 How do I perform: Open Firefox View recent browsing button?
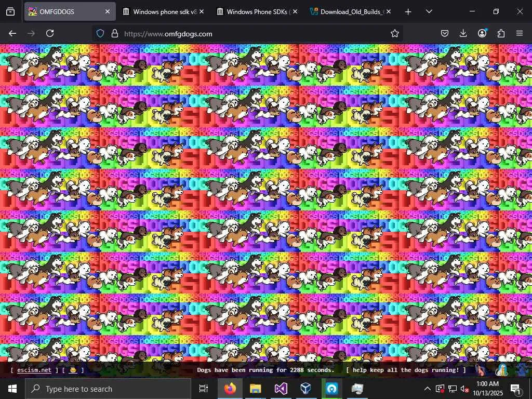(x=10, y=11)
